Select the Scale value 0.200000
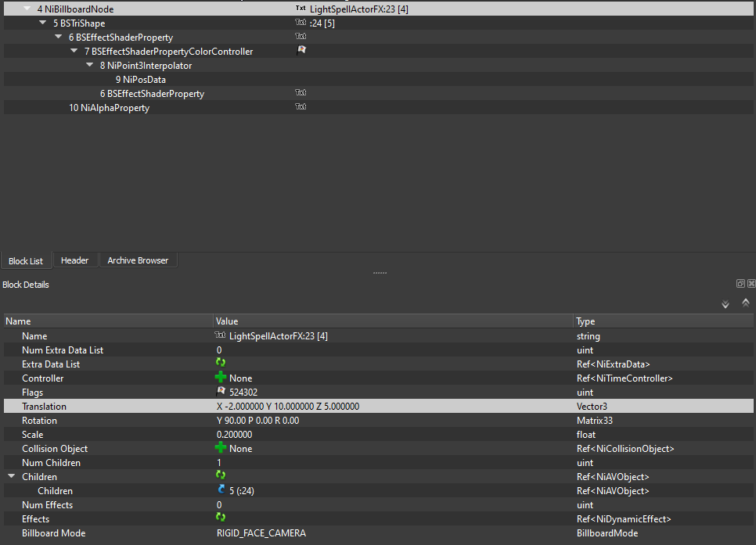Screen dimensions: 756x545 tap(234, 434)
